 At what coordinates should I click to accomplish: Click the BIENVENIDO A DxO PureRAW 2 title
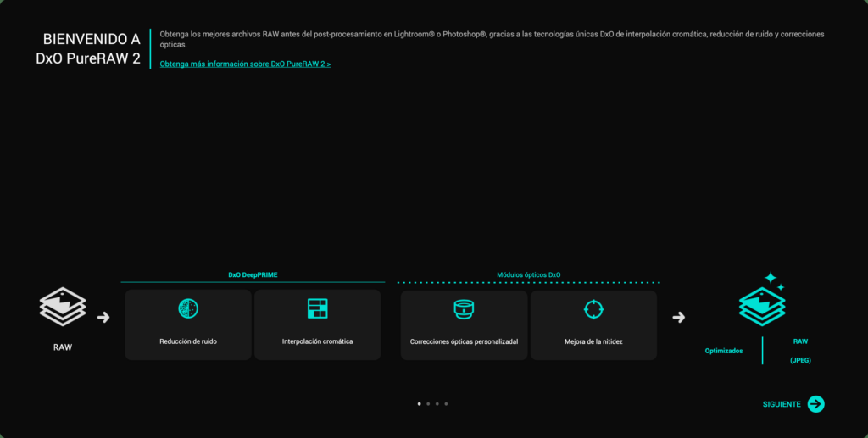(x=88, y=48)
